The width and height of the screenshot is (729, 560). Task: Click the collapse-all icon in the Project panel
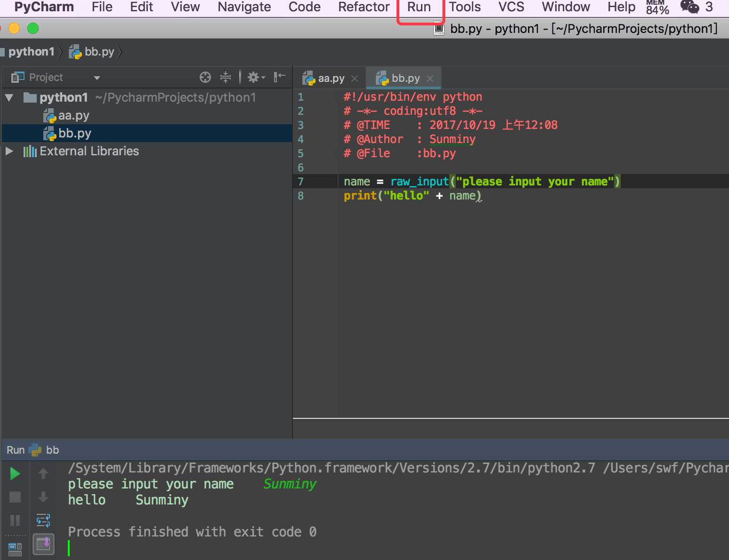[226, 77]
